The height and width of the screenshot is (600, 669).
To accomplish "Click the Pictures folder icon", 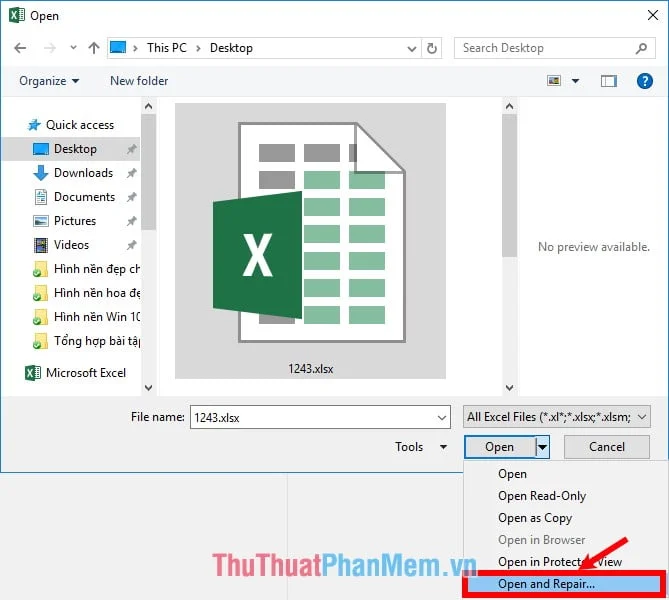I will coord(41,221).
